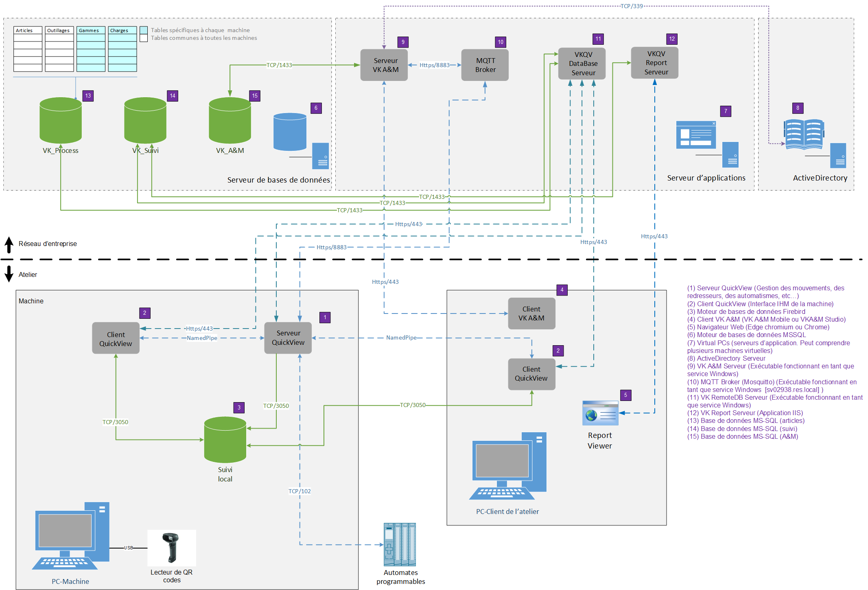868x590 pixels.
Task: Select the MQTT Broker box
Action: [485, 65]
